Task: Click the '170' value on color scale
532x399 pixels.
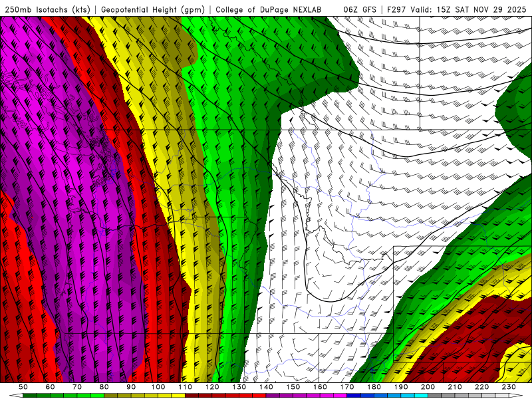Action: [x=347, y=387]
